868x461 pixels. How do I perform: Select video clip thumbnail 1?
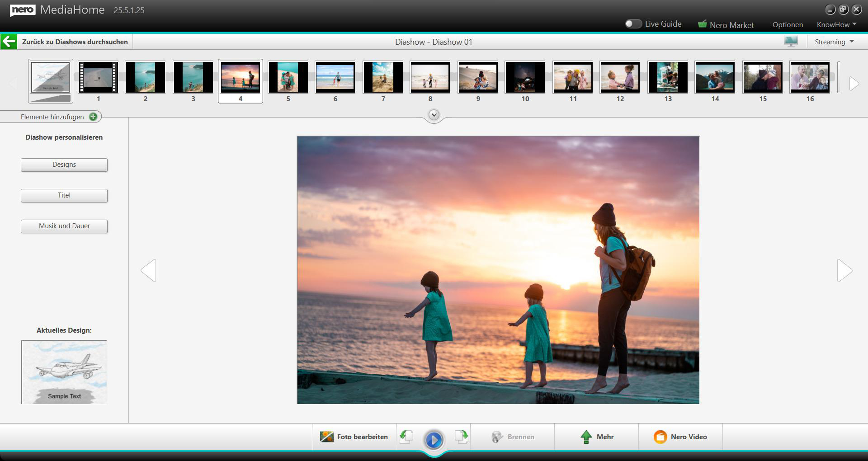click(x=98, y=77)
